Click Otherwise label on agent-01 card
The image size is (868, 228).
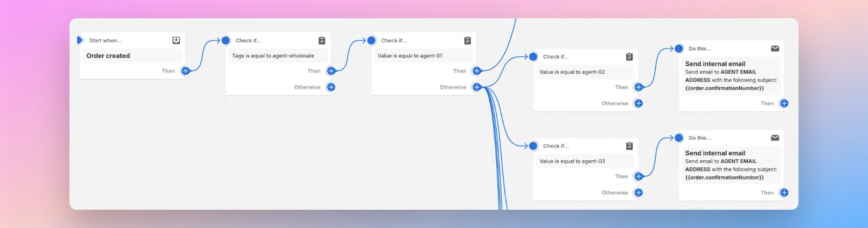coord(453,87)
